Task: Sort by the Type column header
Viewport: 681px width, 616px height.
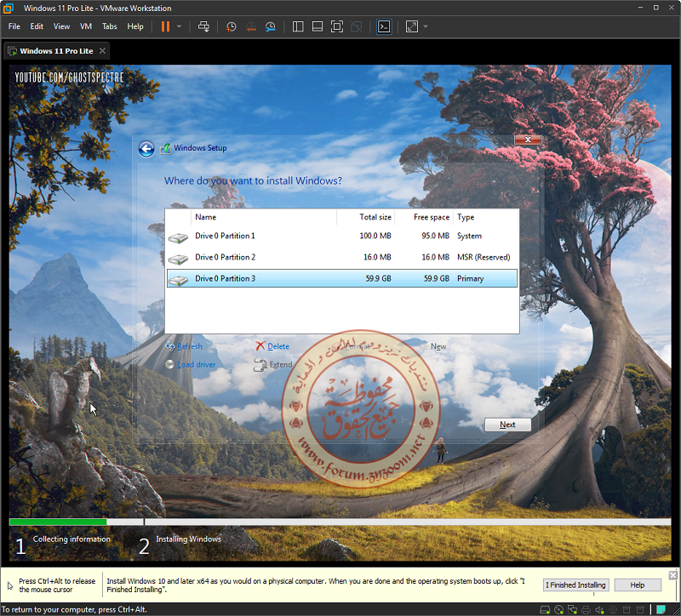Action: tap(485, 217)
